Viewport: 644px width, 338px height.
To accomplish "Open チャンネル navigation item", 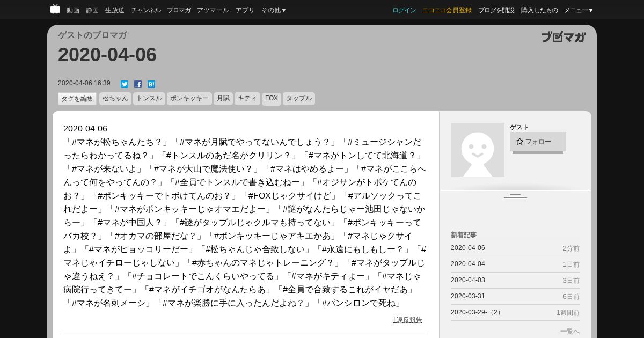I will [145, 10].
